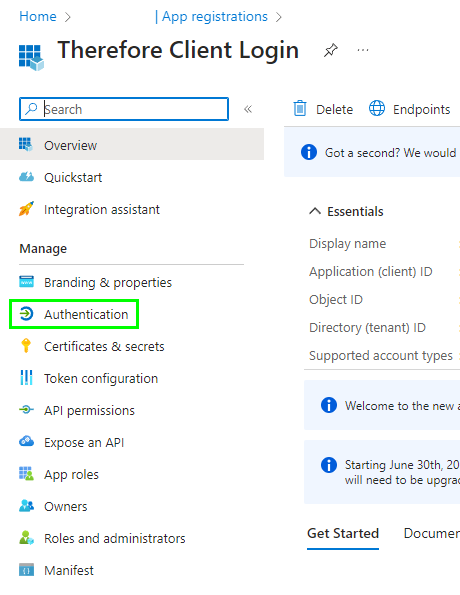Open App roles
This screenshot has height=595, width=460.
71,475
